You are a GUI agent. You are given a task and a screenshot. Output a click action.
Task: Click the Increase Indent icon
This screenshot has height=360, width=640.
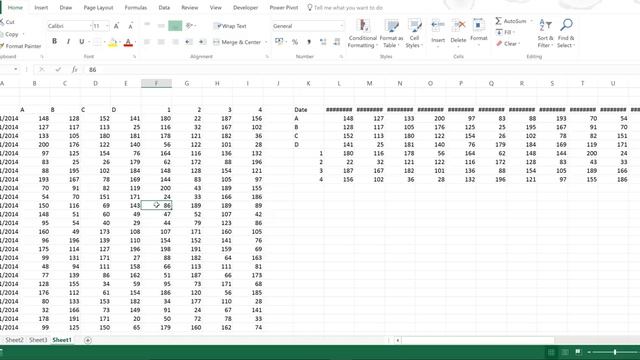click(202, 42)
